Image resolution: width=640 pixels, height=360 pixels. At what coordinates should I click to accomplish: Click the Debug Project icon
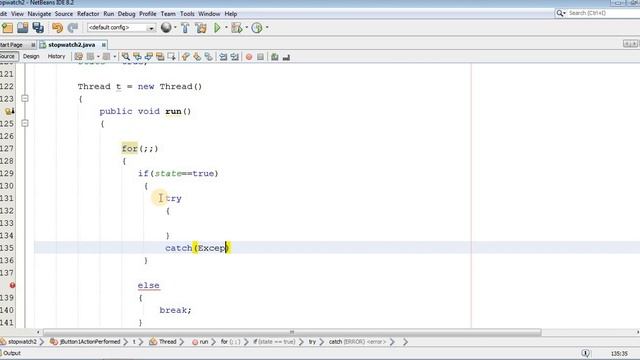236,28
